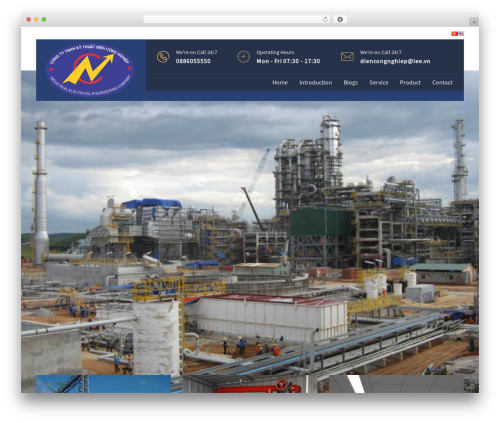The width and height of the screenshot is (500, 423).
Task: Click "We're on Call 24/7" above the phone number
Action: 196,52
